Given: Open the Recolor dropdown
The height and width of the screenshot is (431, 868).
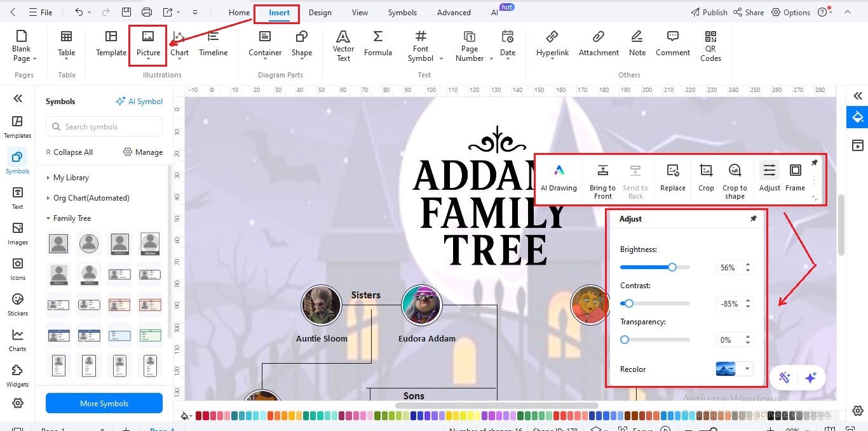Looking at the screenshot, I should click(747, 369).
